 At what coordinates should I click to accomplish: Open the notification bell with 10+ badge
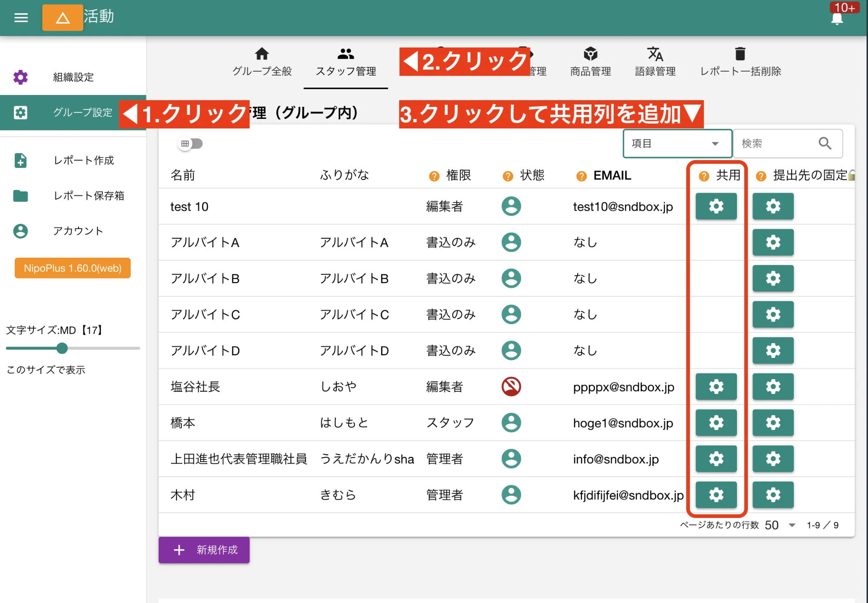point(837,18)
